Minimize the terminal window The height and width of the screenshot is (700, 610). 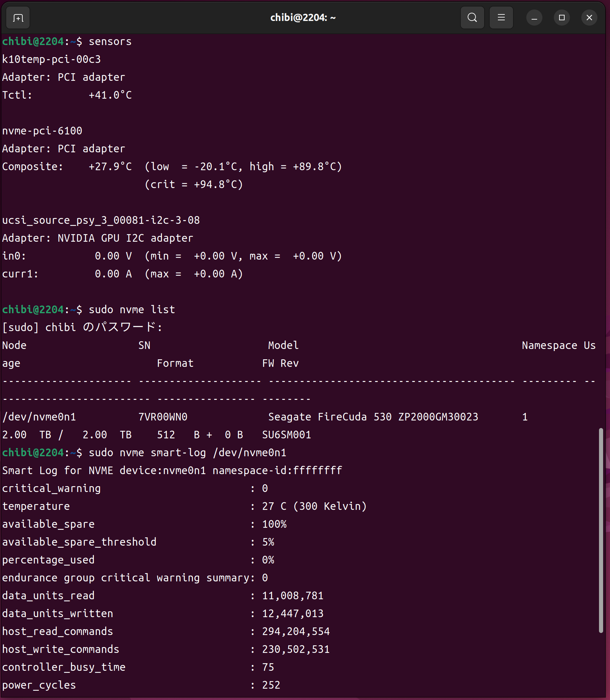tap(534, 18)
